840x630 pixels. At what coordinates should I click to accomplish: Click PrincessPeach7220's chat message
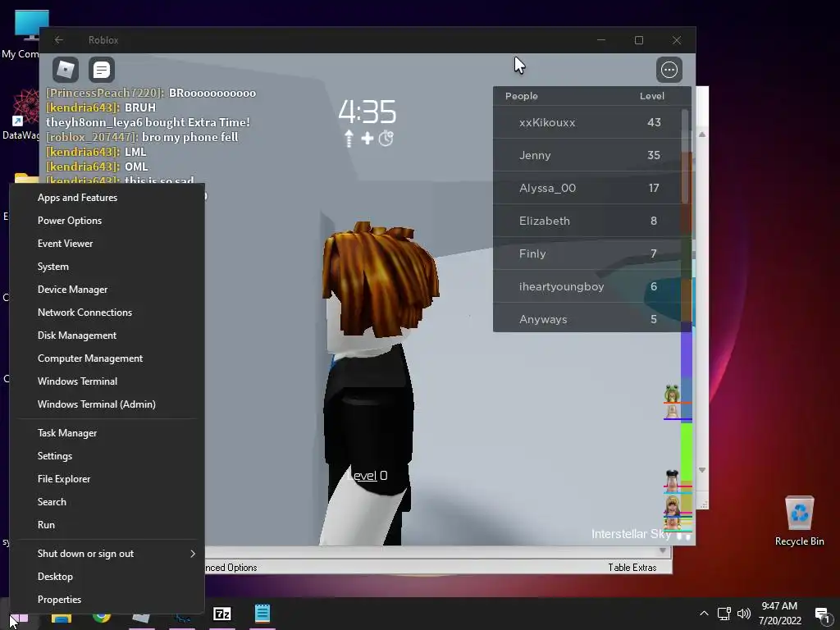click(x=151, y=93)
